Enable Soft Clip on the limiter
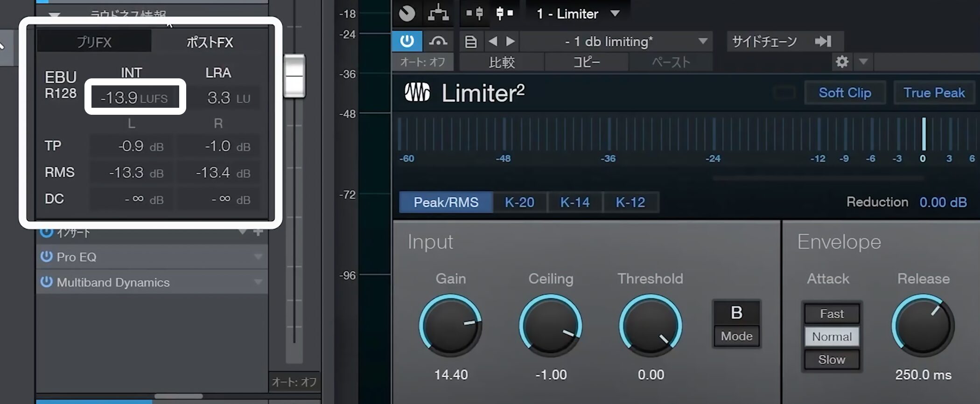 coord(844,93)
